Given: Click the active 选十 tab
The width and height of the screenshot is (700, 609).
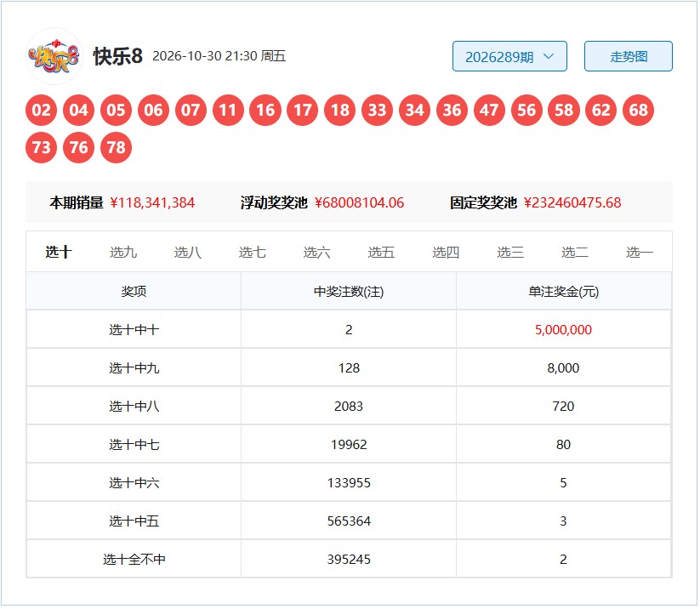Looking at the screenshot, I should click(59, 253).
